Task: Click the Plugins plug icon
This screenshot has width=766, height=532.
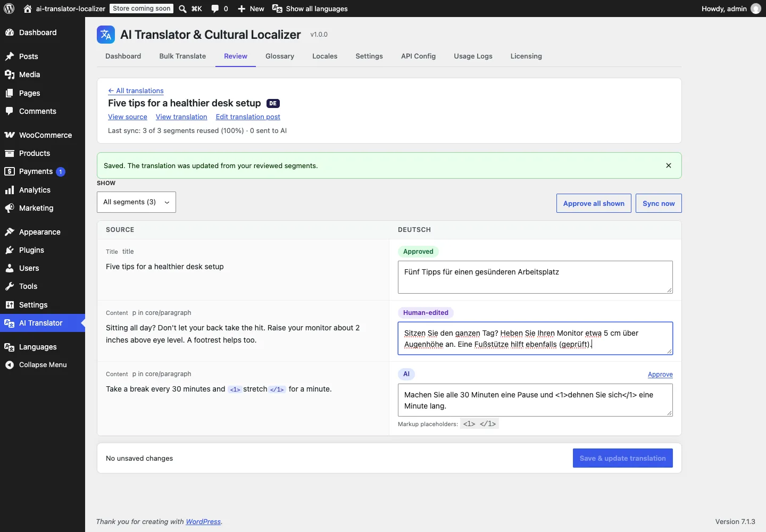Action: click(10, 250)
